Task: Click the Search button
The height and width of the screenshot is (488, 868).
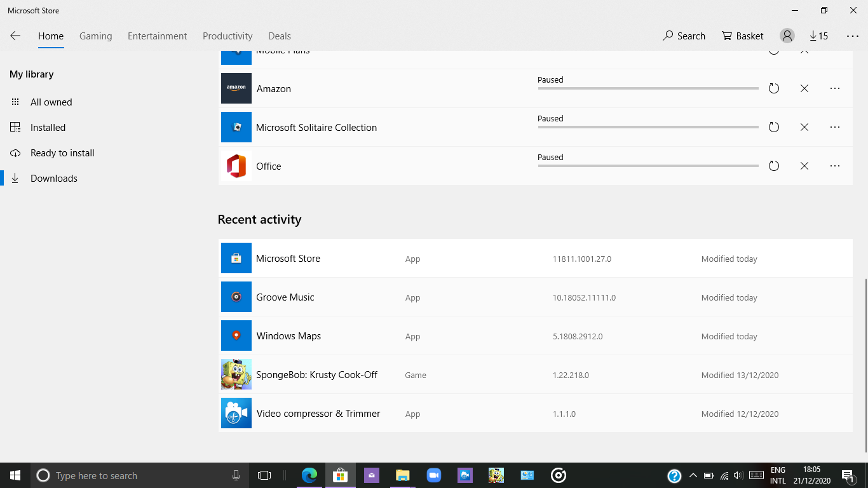Action: click(x=684, y=36)
